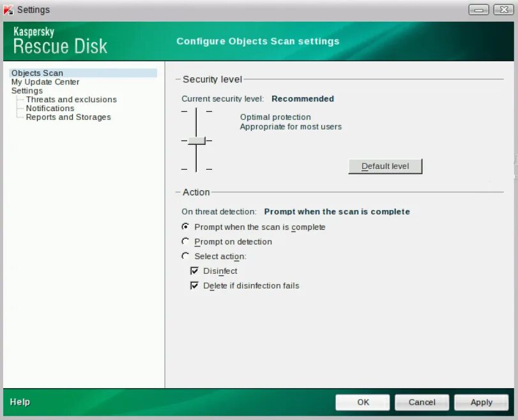
Task: Minimize the Settings window
Action: click(478, 10)
